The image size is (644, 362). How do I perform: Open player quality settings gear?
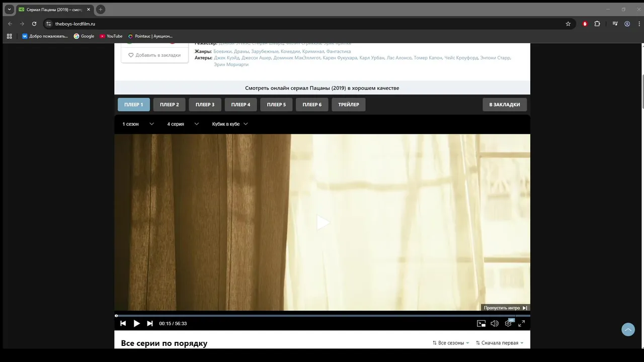508,323
